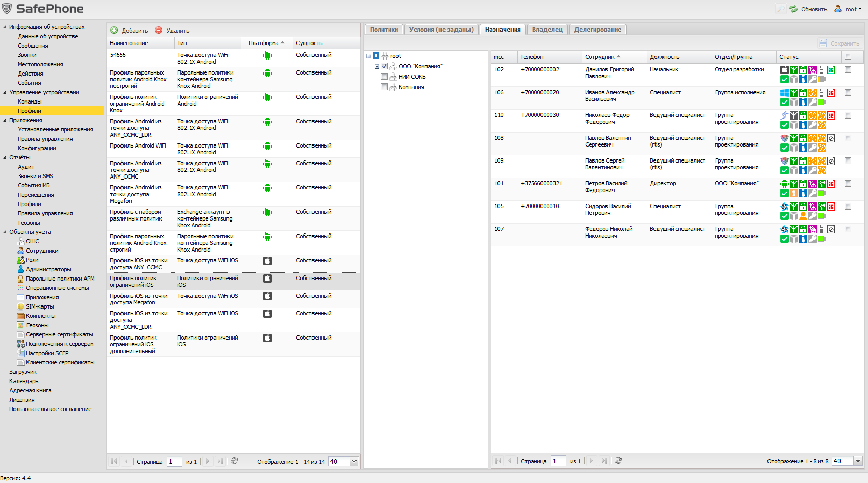Image resolution: width=868 pixels, height=483 pixels.
Task: Reload the employees table with its paging refresh icon
Action: 618,461
